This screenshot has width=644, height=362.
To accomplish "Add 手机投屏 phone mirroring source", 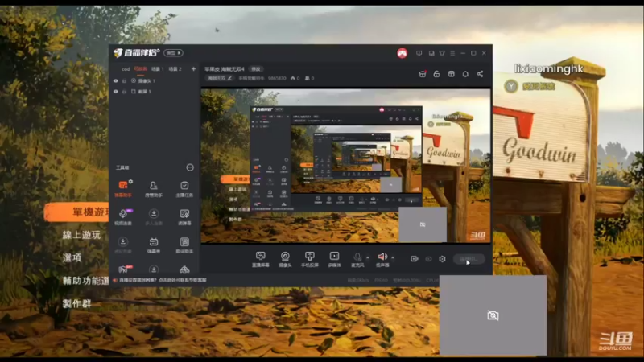I will [310, 259].
